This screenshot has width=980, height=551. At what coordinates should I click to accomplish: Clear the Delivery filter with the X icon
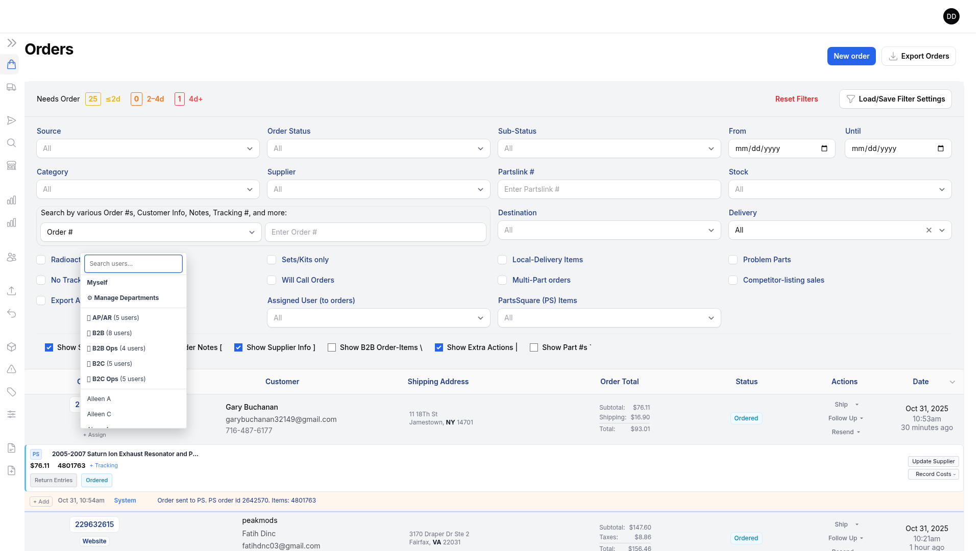928,230
